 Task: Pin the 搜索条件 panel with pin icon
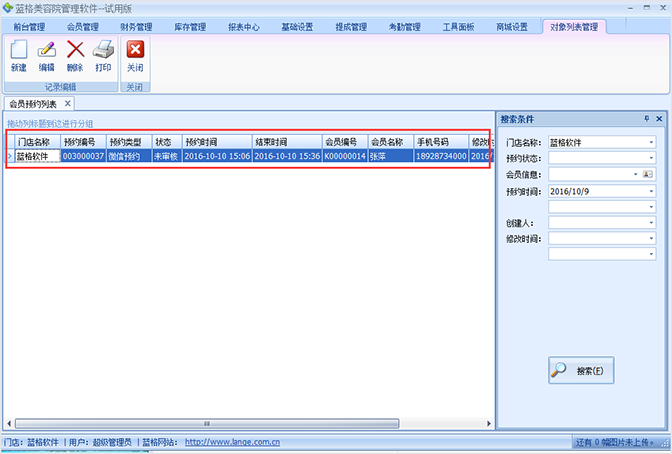[x=647, y=119]
